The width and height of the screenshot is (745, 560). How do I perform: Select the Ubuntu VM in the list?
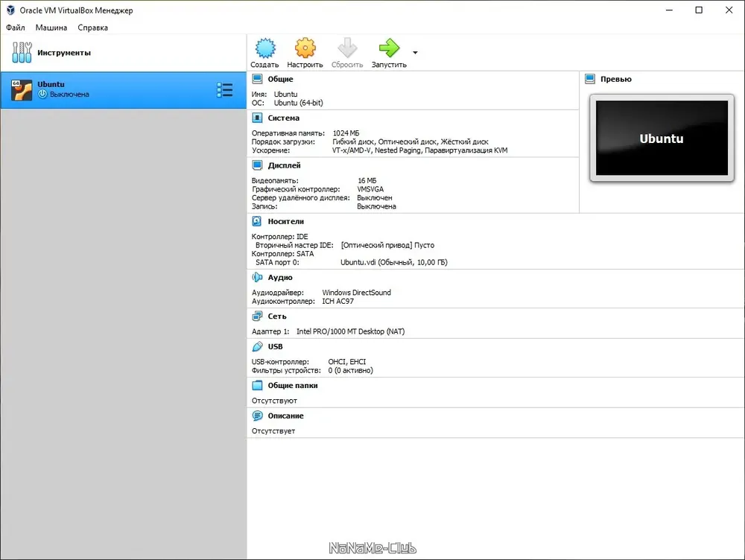tap(124, 90)
